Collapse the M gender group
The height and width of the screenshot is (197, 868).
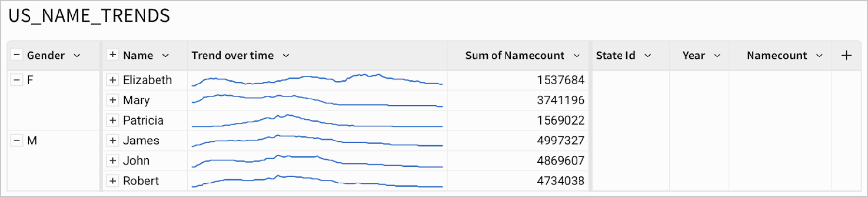coord(16,141)
